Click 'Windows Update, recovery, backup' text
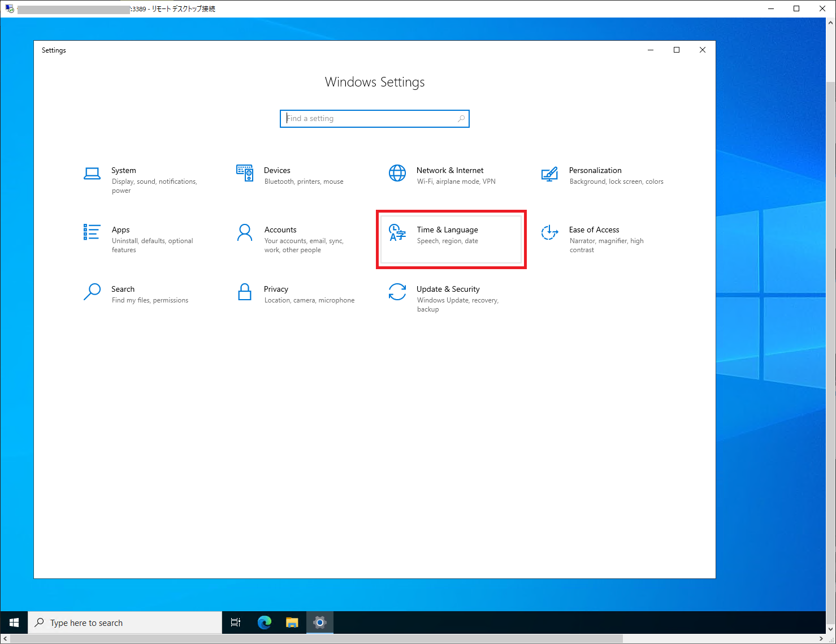This screenshot has width=836, height=644. (458, 305)
